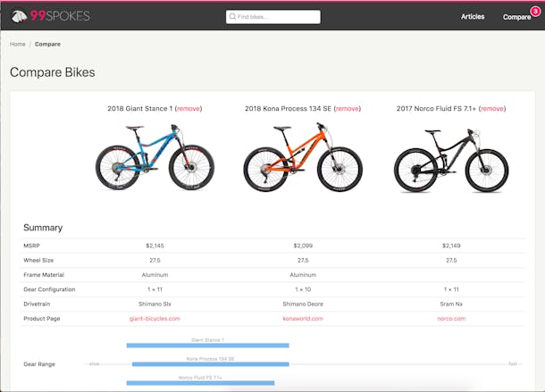Click the Drivetrain row label
Viewport: 545px width, 392px height.
point(37,304)
